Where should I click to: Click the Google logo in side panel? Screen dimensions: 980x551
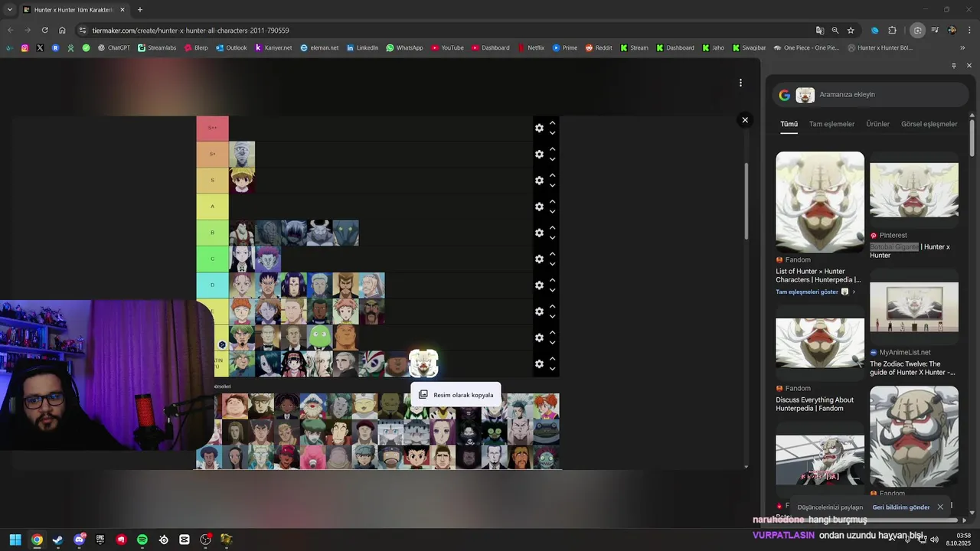[x=784, y=95]
